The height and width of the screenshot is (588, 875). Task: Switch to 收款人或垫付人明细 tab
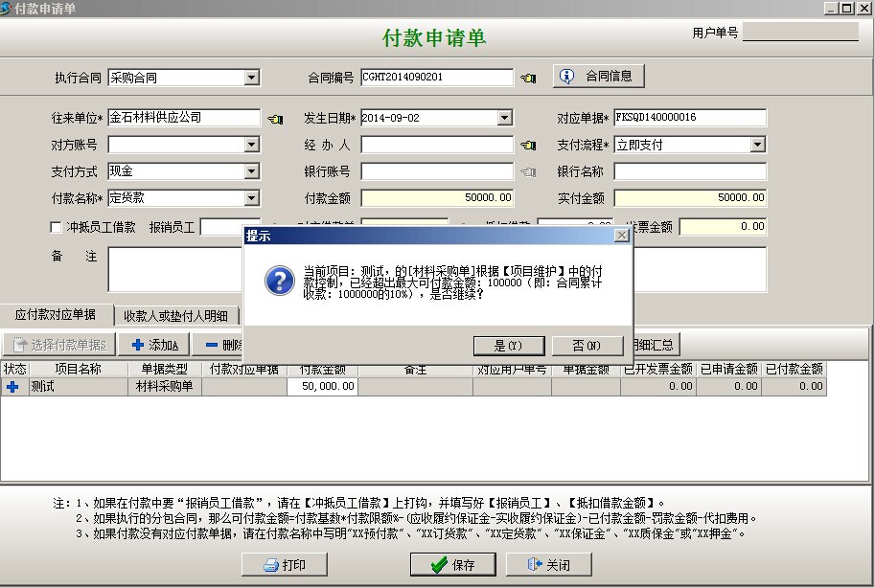pyautogui.click(x=175, y=315)
